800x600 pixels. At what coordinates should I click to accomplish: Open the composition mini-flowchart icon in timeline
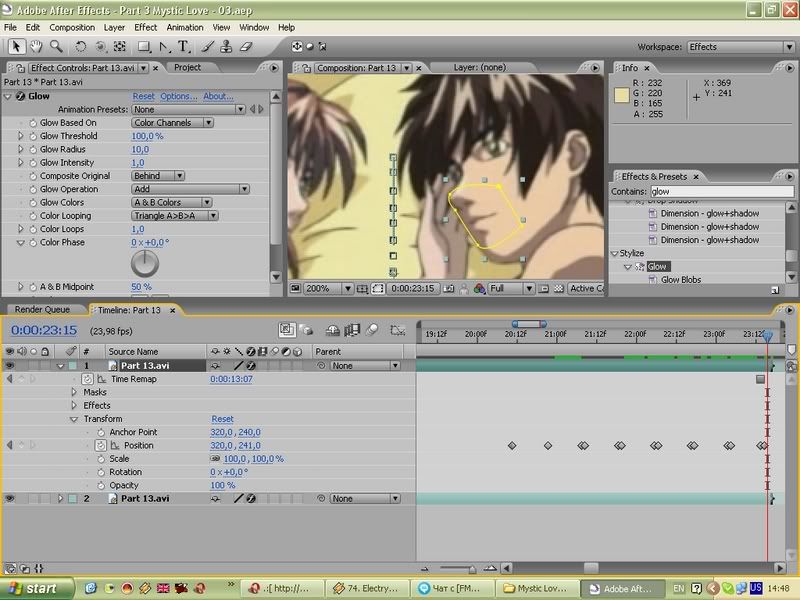tap(287, 330)
